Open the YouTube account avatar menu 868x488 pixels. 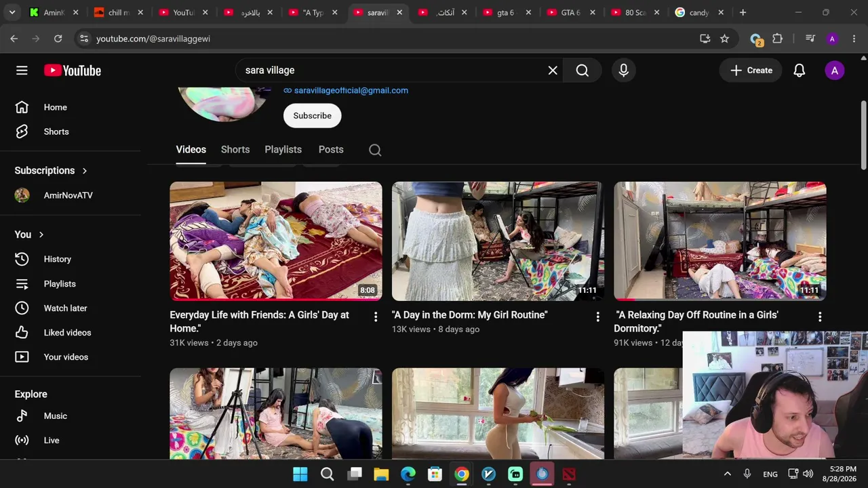835,70
